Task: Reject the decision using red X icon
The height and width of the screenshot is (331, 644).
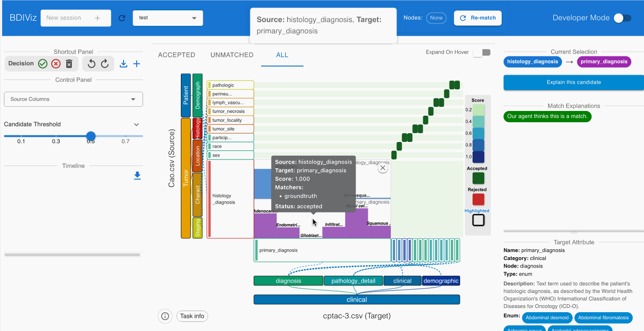Action: [x=56, y=63]
